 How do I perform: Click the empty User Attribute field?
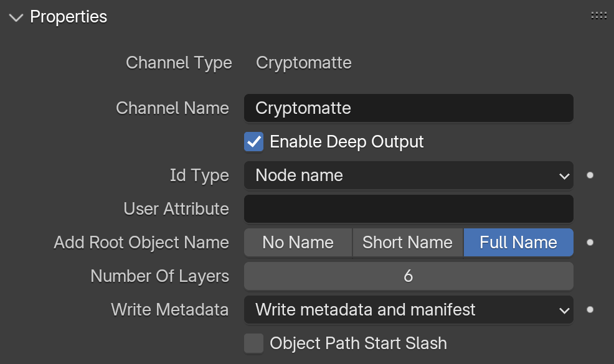(x=409, y=209)
